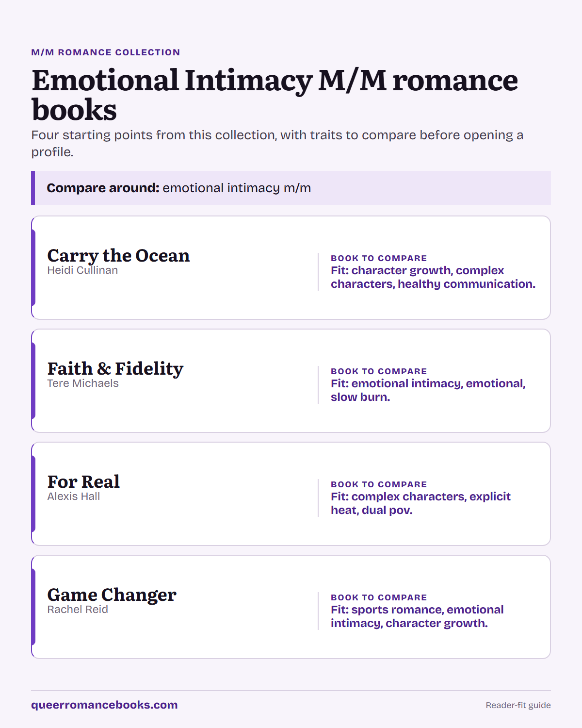Screen dimensions: 582x728
Task: Click author name Tere Michaels
Action: (83, 383)
